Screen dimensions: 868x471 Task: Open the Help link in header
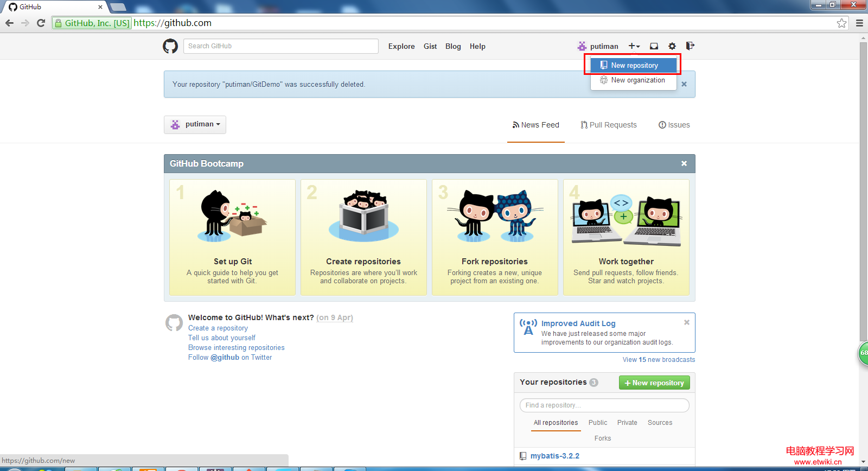click(477, 46)
